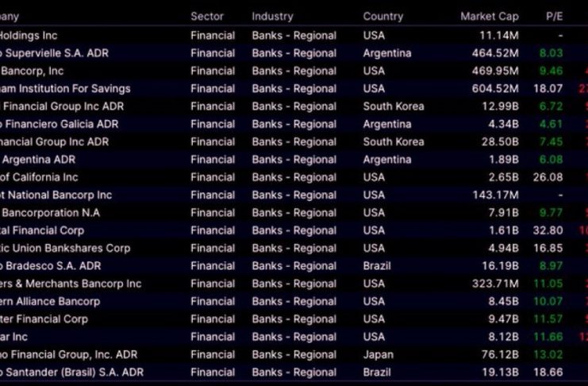Click the P/E column header
This screenshot has height=386, width=588.
pos(554,16)
